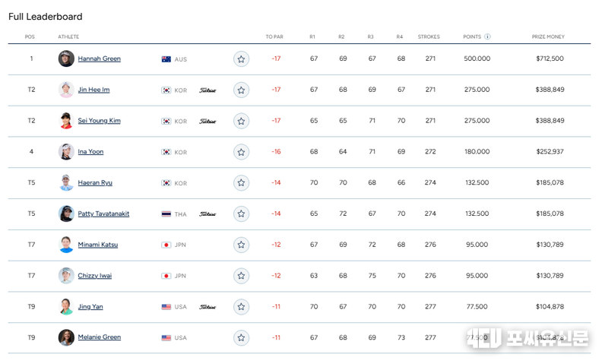
Task: Click Minami Katsu's avatar photo
Action: pyautogui.click(x=66, y=245)
